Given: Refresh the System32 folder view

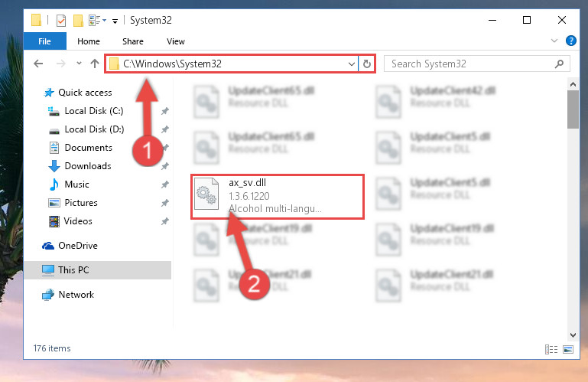Looking at the screenshot, I should coord(367,64).
